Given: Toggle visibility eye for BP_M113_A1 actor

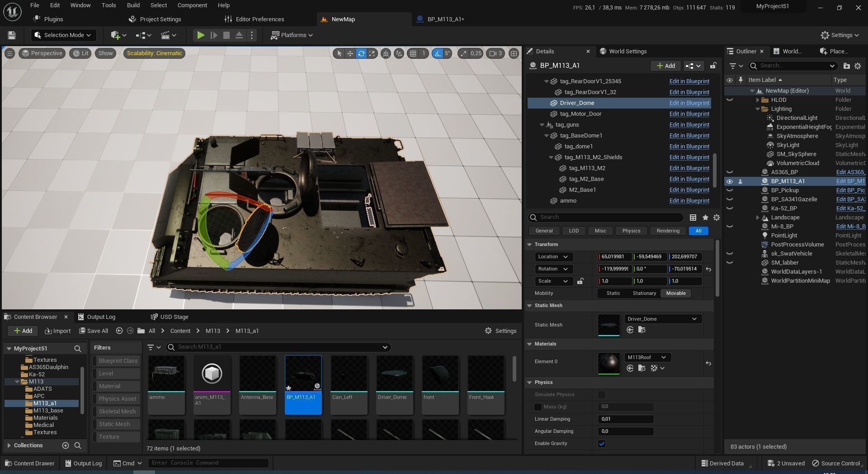Looking at the screenshot, I should [729, 181].
